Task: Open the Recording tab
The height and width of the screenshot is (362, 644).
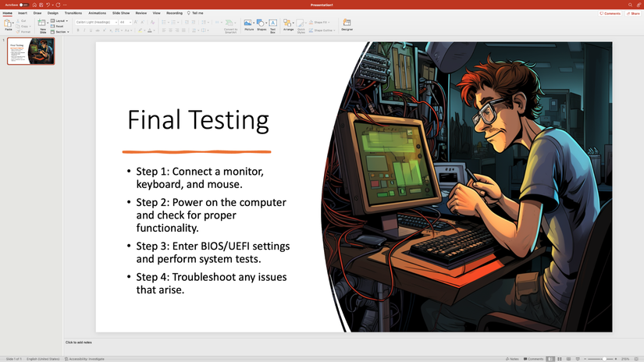Action: tap(175, 13)
